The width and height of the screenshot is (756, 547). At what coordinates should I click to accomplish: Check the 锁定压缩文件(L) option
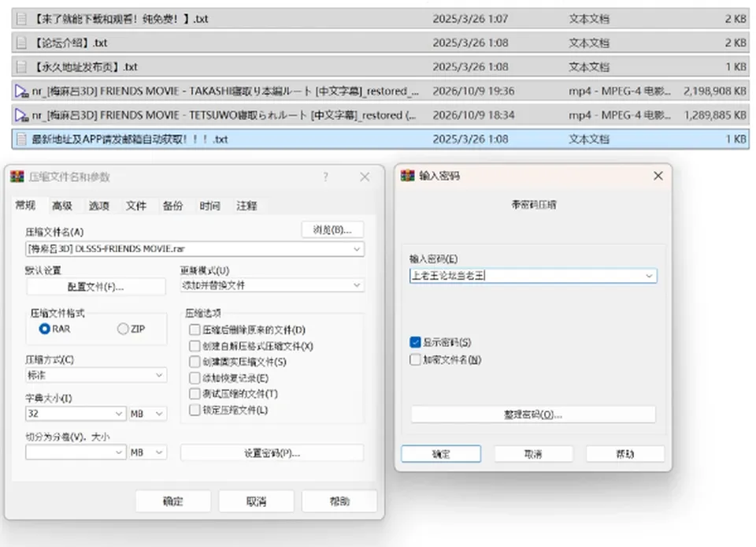point(195,410)
